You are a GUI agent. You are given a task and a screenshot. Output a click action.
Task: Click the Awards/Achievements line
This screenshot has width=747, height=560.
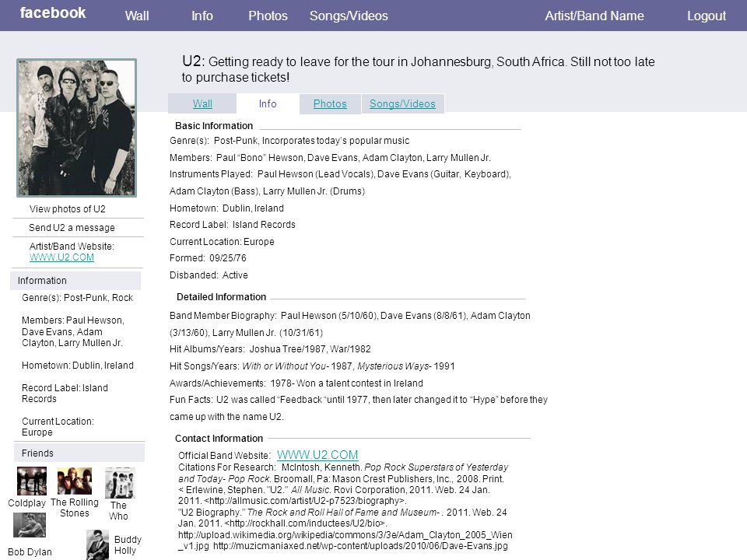point(296,383)
